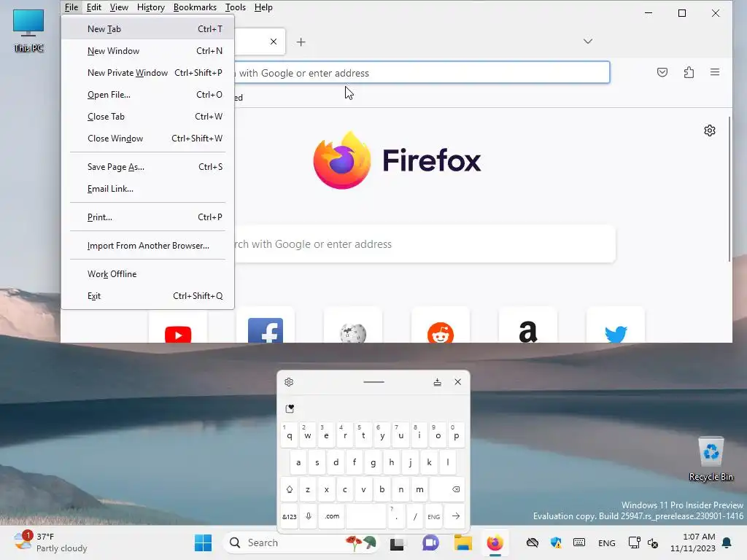747x560 pixels.
Task: Select This PC desktop icon
Action: pos(28,31)
